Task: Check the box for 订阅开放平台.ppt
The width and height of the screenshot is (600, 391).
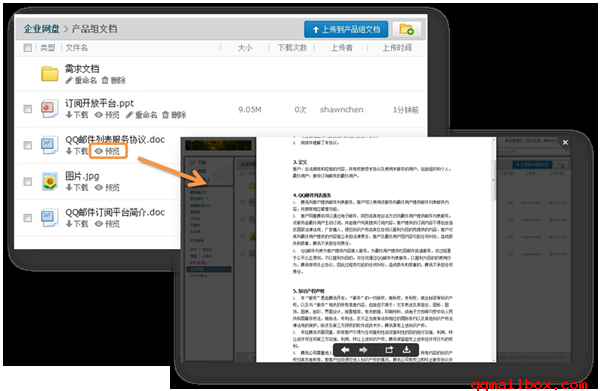Action: (x=28, y=109)
